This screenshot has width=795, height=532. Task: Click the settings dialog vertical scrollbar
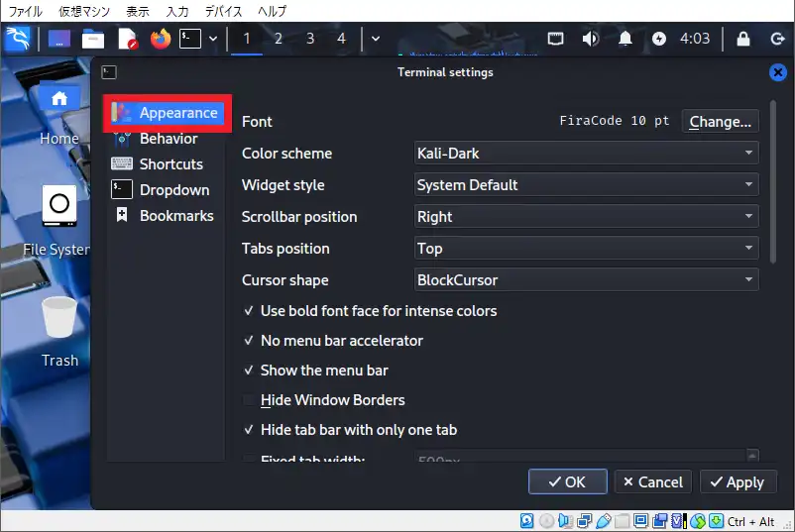772,182
